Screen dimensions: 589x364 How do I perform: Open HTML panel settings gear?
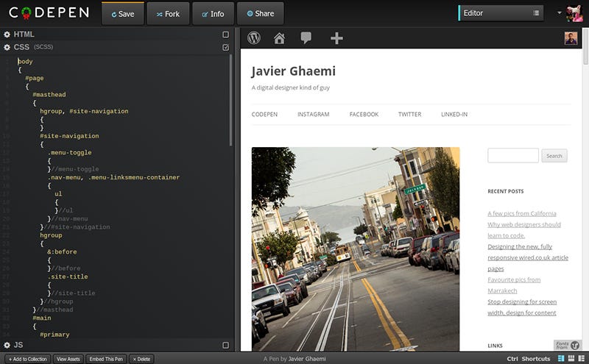7,35
